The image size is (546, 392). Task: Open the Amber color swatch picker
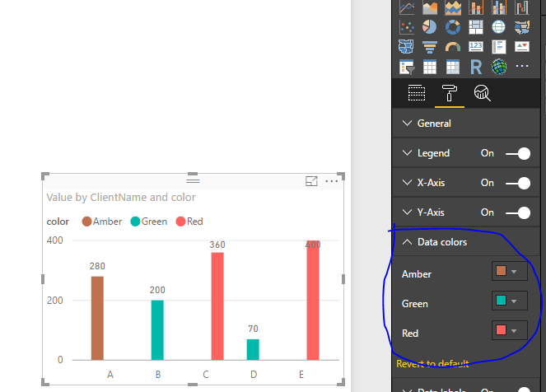510,271
